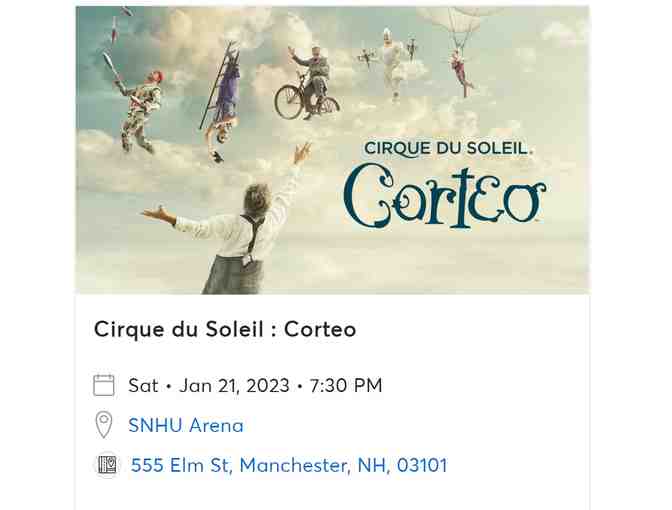Click the 'Sat' day label

[143, 385]
